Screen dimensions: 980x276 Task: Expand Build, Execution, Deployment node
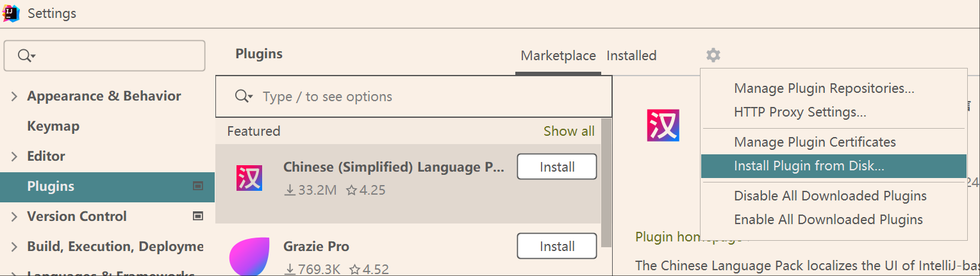tap(14, 247)
